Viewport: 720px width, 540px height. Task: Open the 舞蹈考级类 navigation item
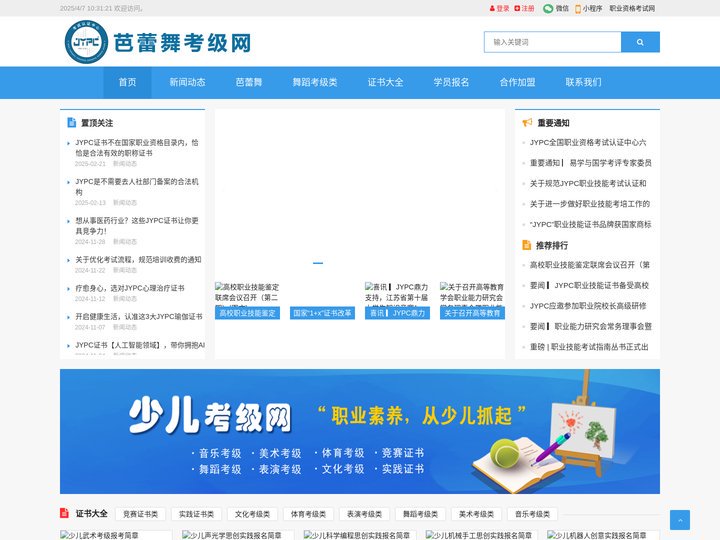[x=315, y=82]
